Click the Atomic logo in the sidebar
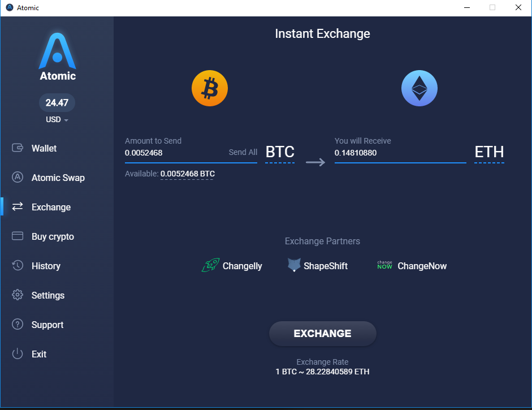The width and height of the screenshot is (532, 410). tap(57, 57)
